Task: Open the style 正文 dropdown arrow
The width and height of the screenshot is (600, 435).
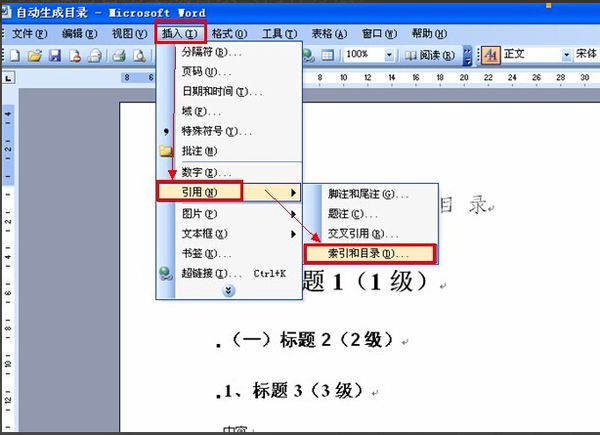Action: click(x=566, y=55)
